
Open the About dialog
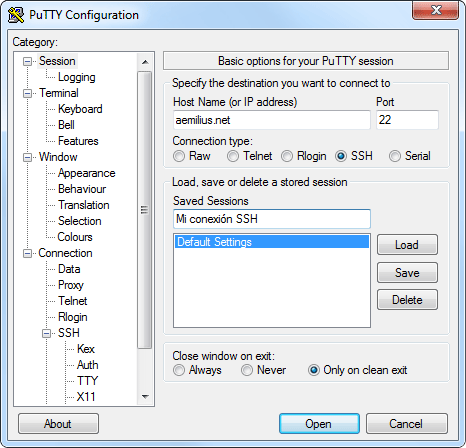coord(58,424)
